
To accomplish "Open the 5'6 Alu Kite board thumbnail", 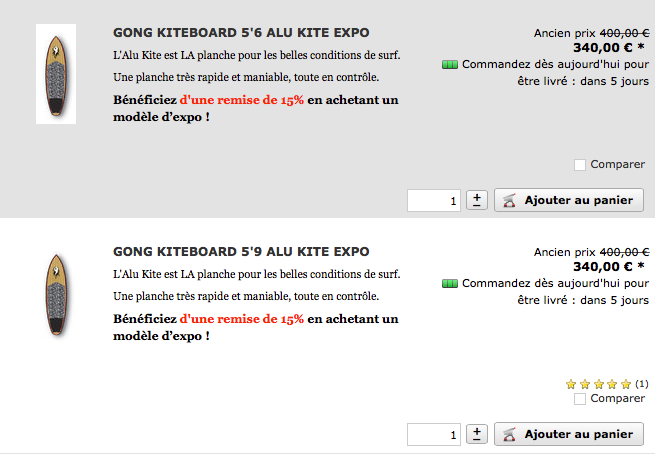I will tap(56, 75).
